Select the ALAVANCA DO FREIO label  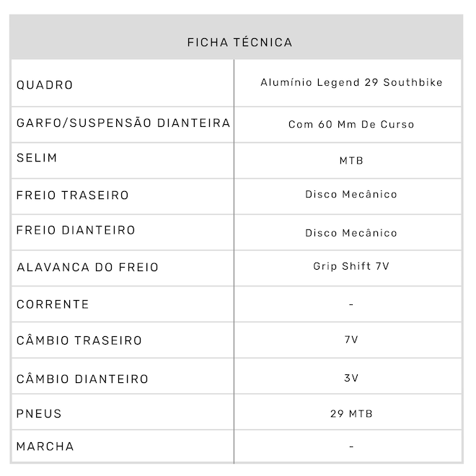87,268
